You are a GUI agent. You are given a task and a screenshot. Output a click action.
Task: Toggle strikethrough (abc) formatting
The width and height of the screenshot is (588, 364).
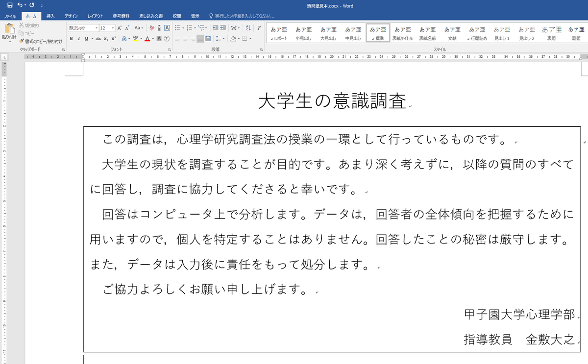pos(98,38)
